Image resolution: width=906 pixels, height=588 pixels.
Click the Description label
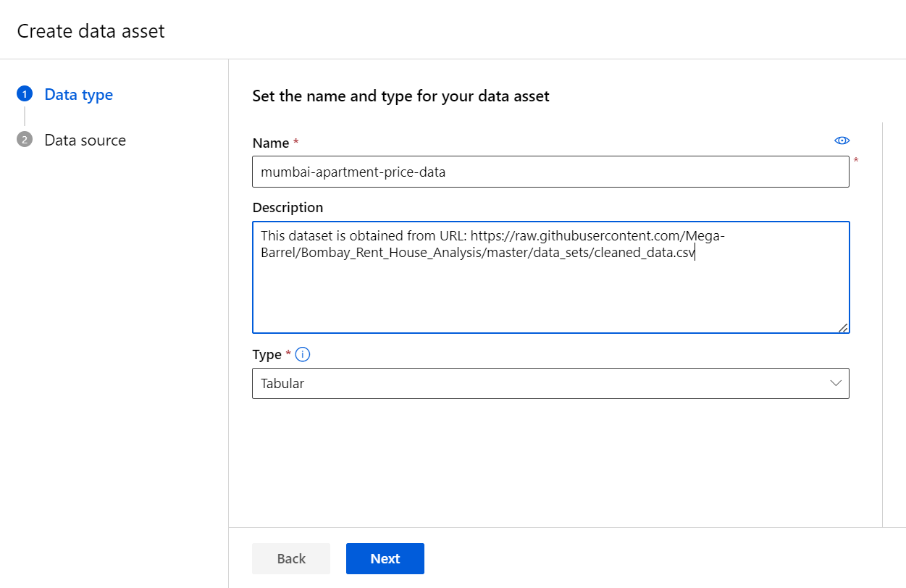click(288, 207)
